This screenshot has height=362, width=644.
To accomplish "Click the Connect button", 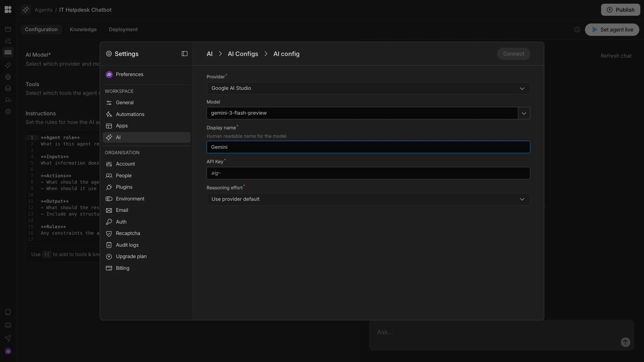I will click(x=513, y=54).
